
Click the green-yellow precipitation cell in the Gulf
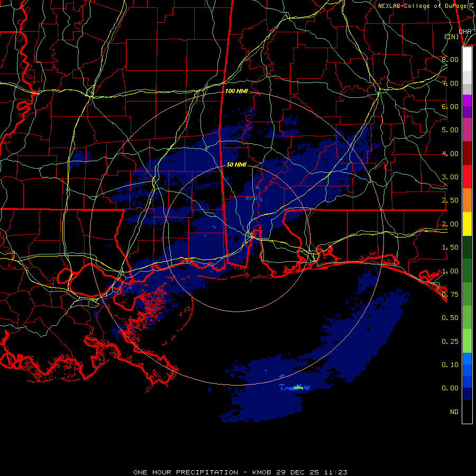pyautogui.click(x=298, y=387)
